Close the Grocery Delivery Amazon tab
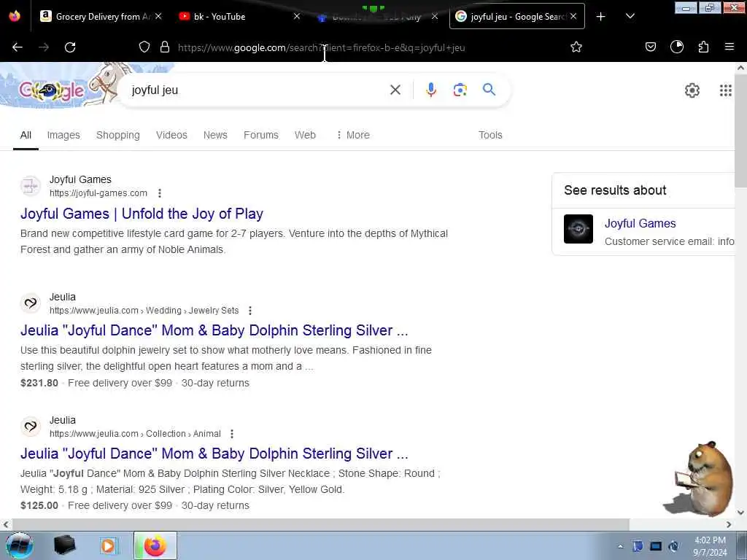Image resolution: width=747 pixels, height=560 pixels. pyautogui.click(x=158, y=16)
